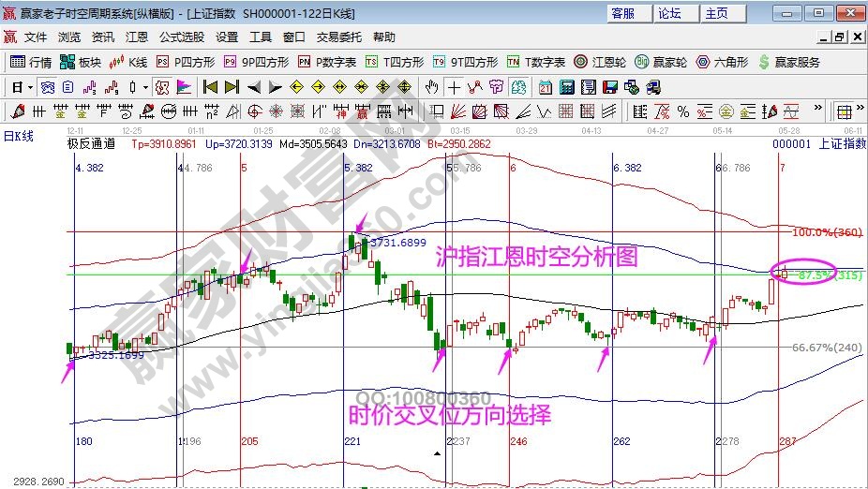Screen dimensions: 868x489
Task: Jump to first bar using the skip-start arrow
Action: [x=209, y=87]
